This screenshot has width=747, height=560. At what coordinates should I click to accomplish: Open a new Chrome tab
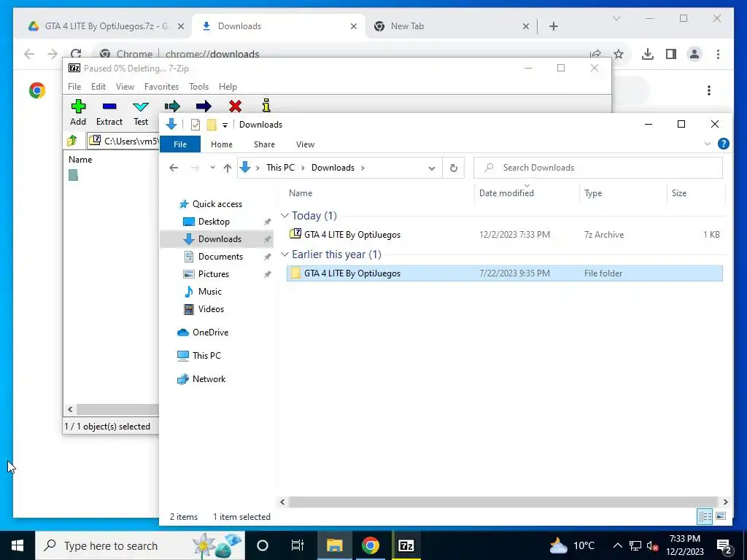[553, 26]
